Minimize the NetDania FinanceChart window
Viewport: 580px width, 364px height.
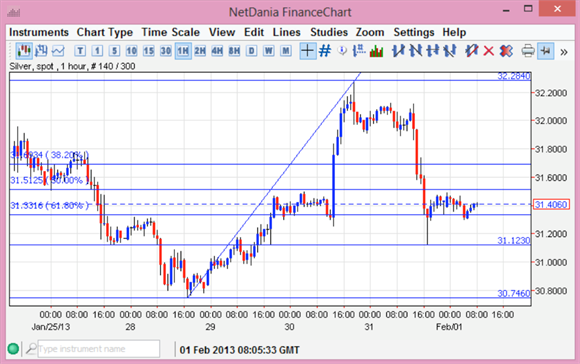point(506,10)
